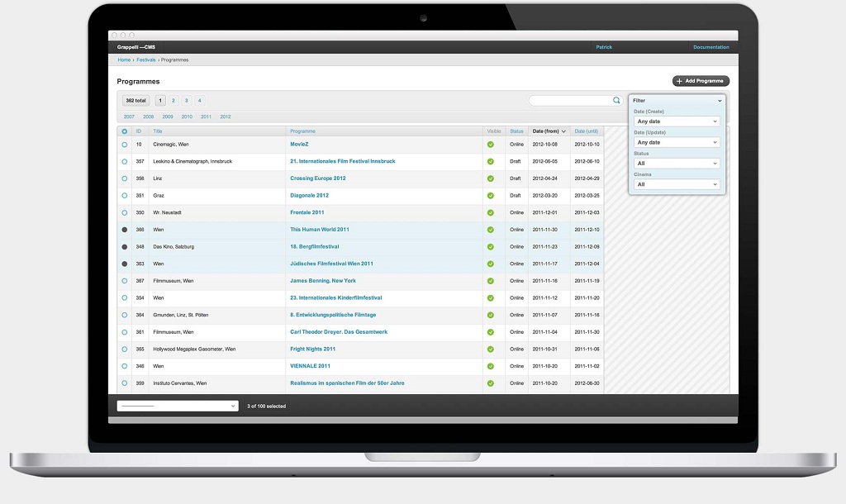Click the search magnifier icon
This screenshot has width=846, height=504.
coord(616,100)
